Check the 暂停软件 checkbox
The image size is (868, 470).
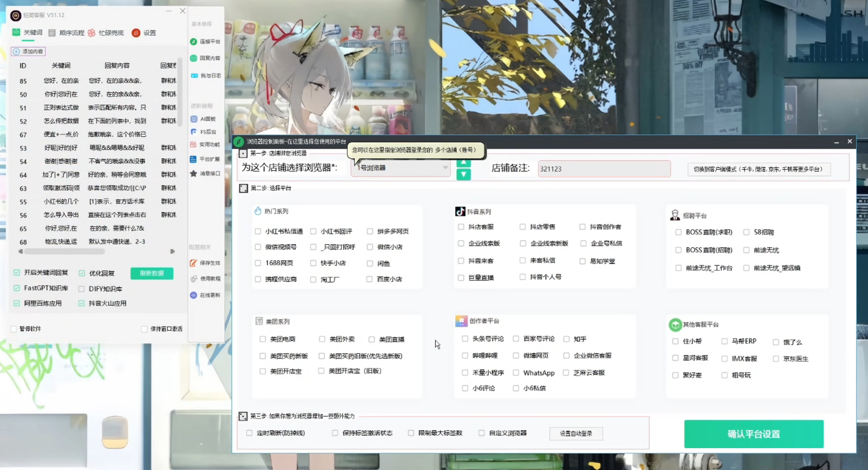click(x=14, y=329)
